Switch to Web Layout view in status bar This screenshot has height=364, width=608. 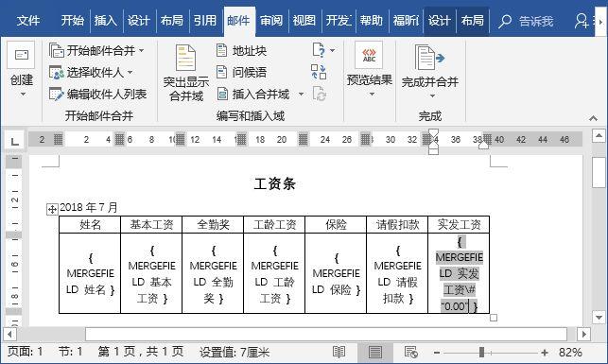tap(411, 352)
